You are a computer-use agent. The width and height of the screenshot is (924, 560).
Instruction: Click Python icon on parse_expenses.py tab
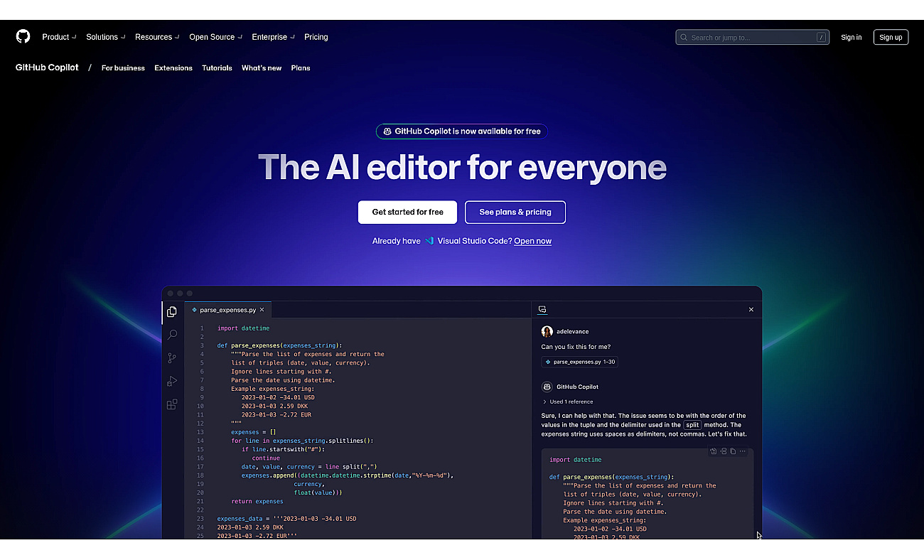195,310
